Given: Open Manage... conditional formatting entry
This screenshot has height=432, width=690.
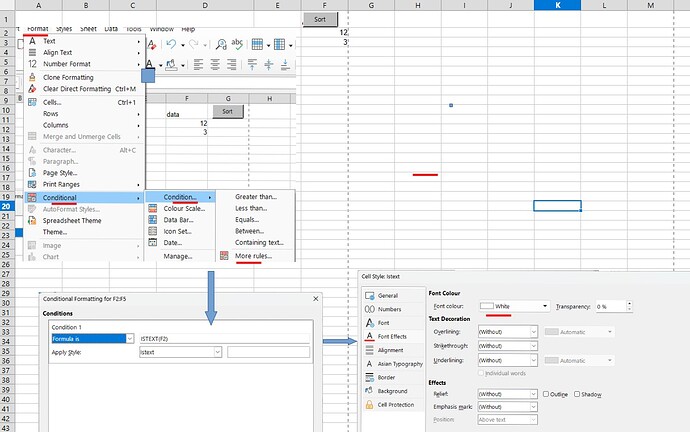Looking at the screenshot, I should [x=180, y=256].
